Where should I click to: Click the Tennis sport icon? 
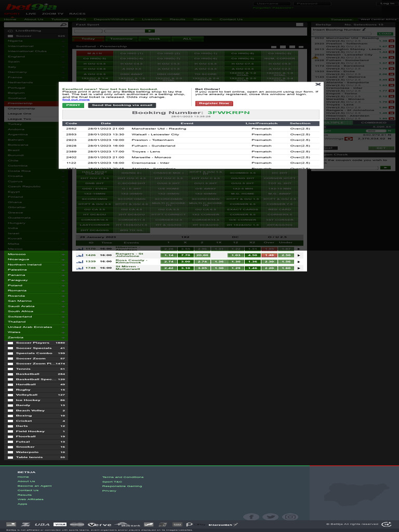click(10, 369)
